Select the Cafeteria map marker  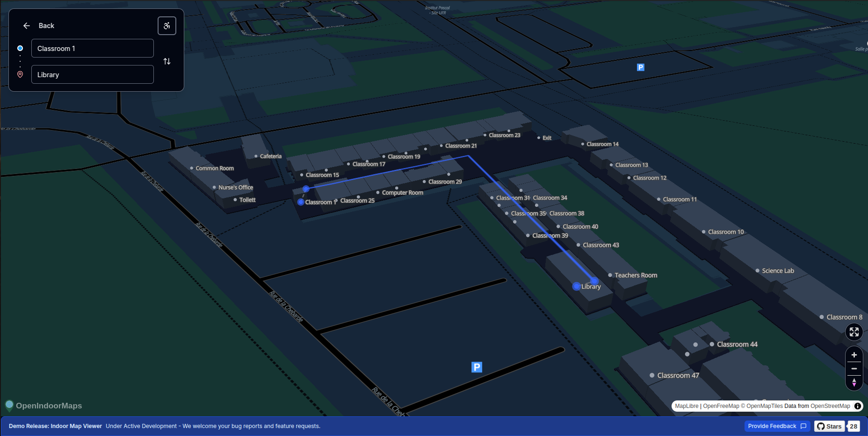pos(268,156)
